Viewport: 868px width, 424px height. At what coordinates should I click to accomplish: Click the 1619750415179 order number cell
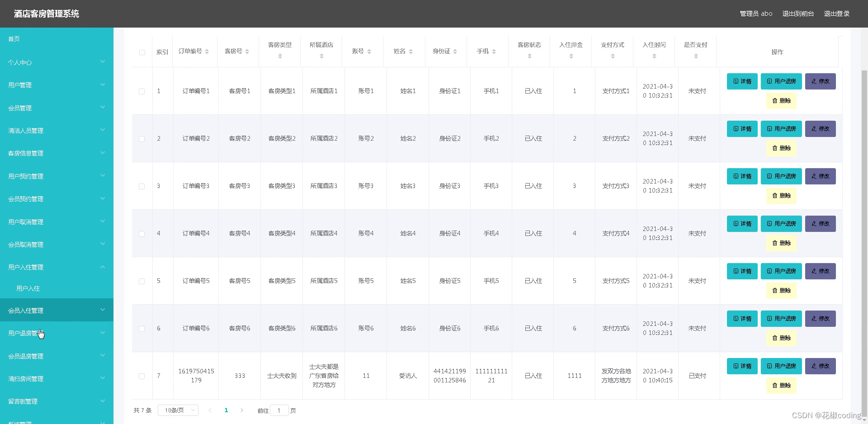[196, 376]
